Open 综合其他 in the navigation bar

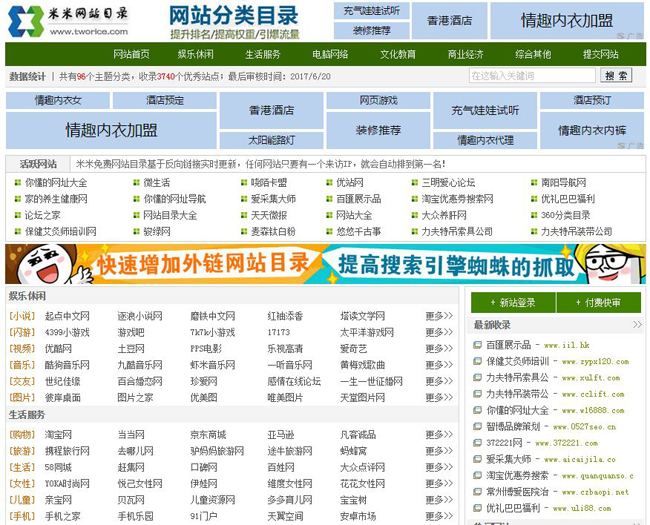[533, 54]
